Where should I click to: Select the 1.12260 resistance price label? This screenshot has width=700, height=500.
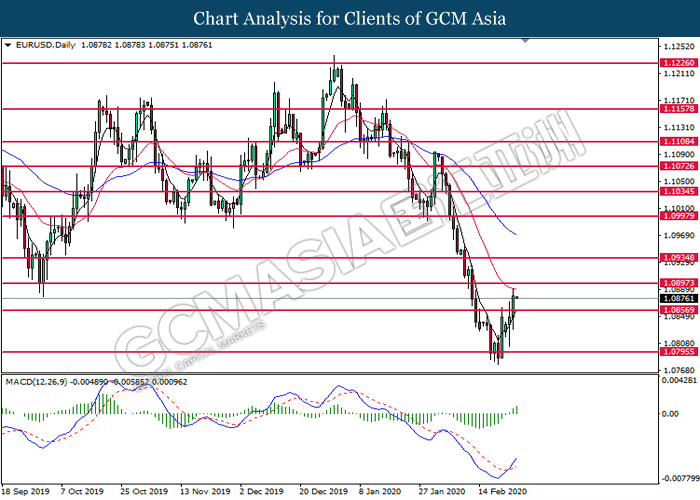(678, 63)
